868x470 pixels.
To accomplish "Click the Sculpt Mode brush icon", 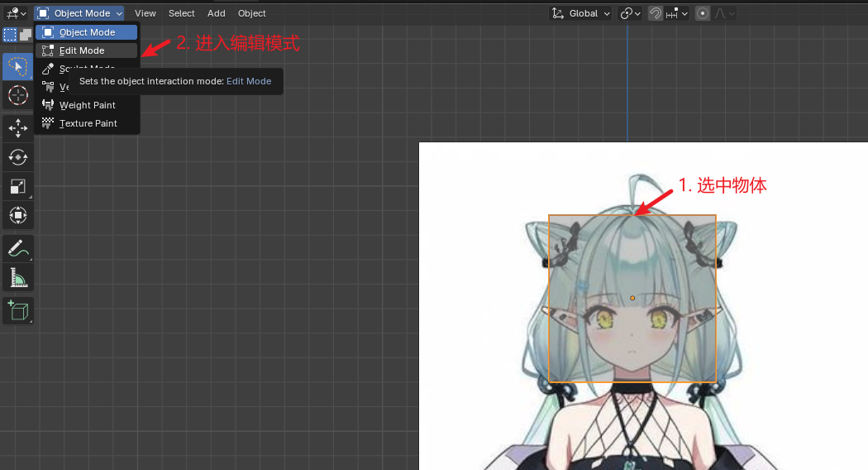I will point(48,69).
